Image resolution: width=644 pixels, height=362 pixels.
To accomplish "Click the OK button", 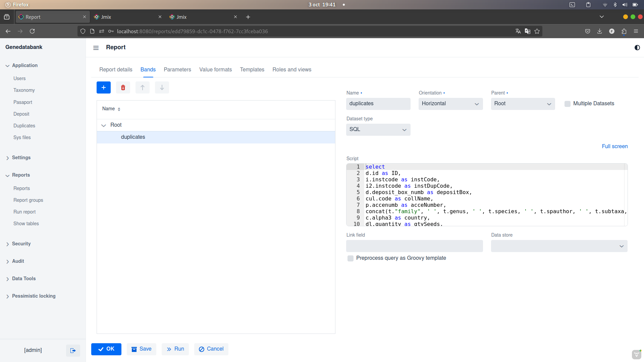I will pyautogui.click(x=106, y=349).
